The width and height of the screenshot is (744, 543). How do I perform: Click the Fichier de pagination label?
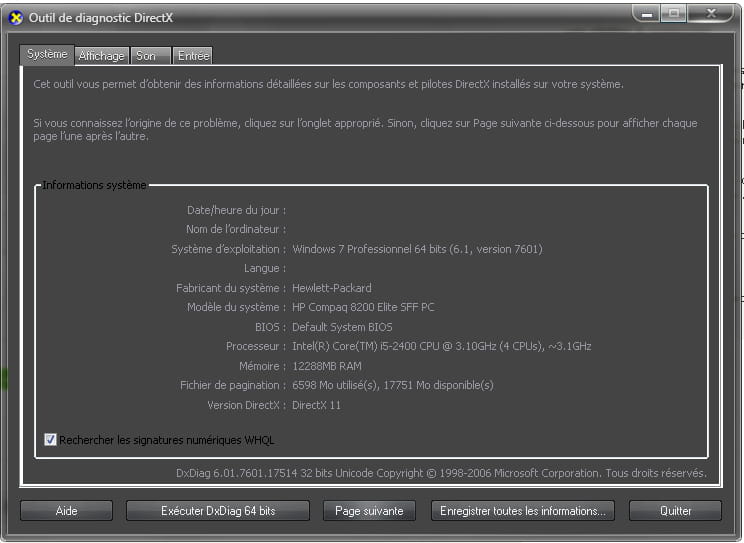233,385
